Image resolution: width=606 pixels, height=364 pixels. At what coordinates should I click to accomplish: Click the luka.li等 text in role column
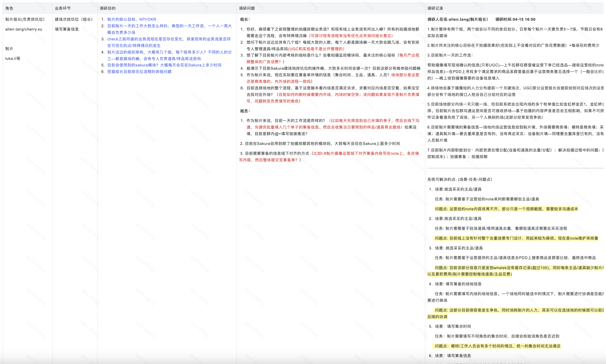click(13, 58)
